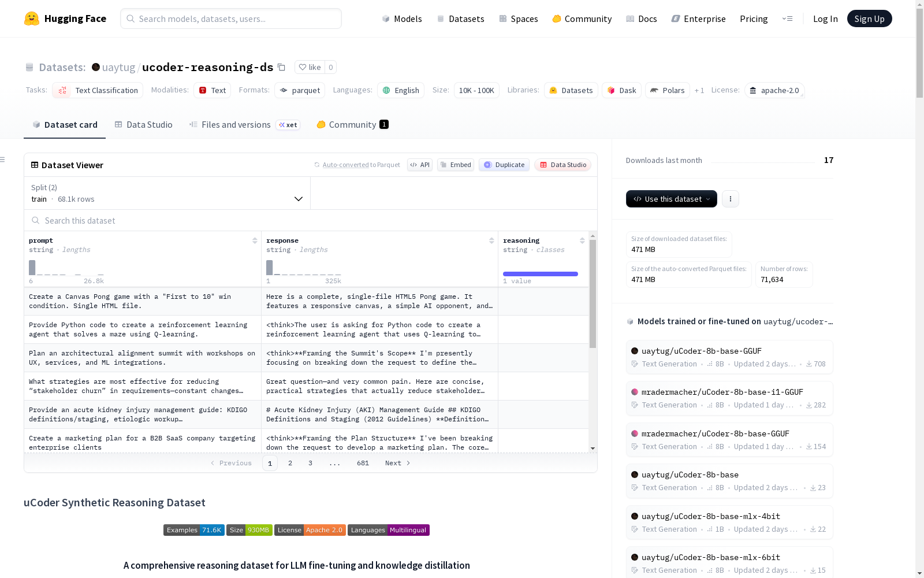
Task: Focus the Search models, datasets, users field
Action: pyautogui.click(x=231, y=18)
